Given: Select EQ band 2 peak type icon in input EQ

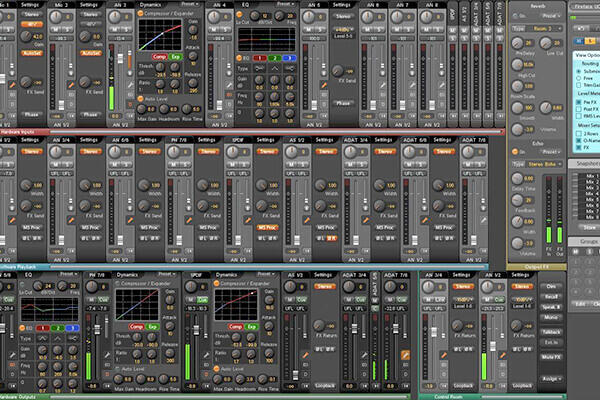Looking at the screenshot, I should pos(274,68).
